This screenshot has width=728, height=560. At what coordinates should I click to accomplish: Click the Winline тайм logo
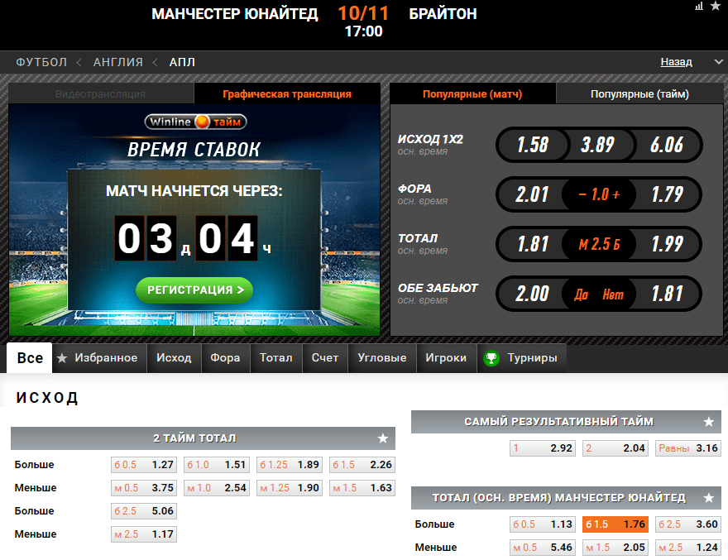tap(195, 122)
